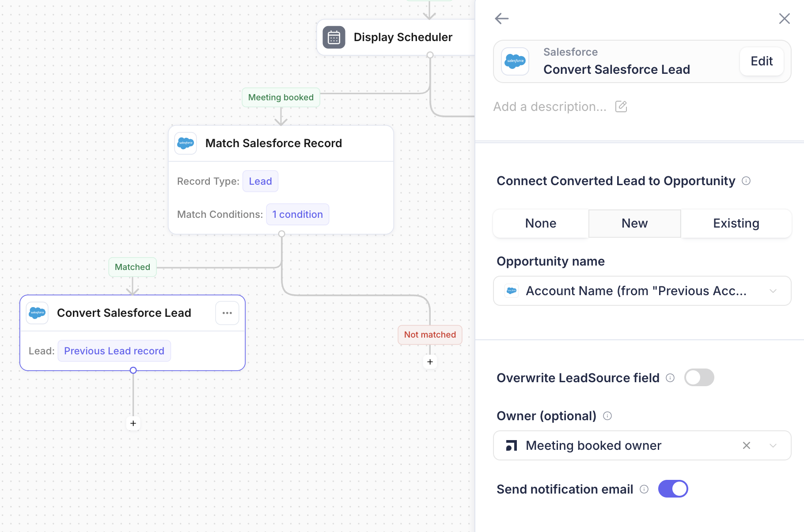Click the Display Scheduler calendar icon

coord(334,38)
